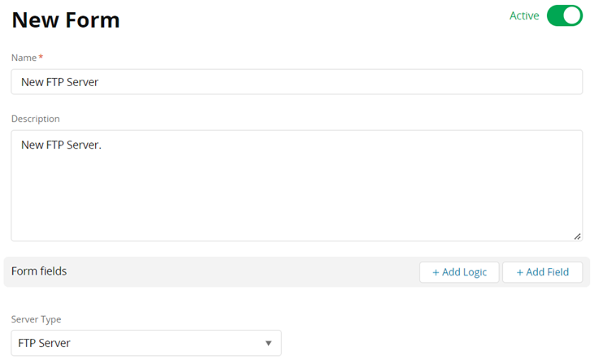603x364 pixels.
Task: Click the green Active label text
Action: (524, 15)
